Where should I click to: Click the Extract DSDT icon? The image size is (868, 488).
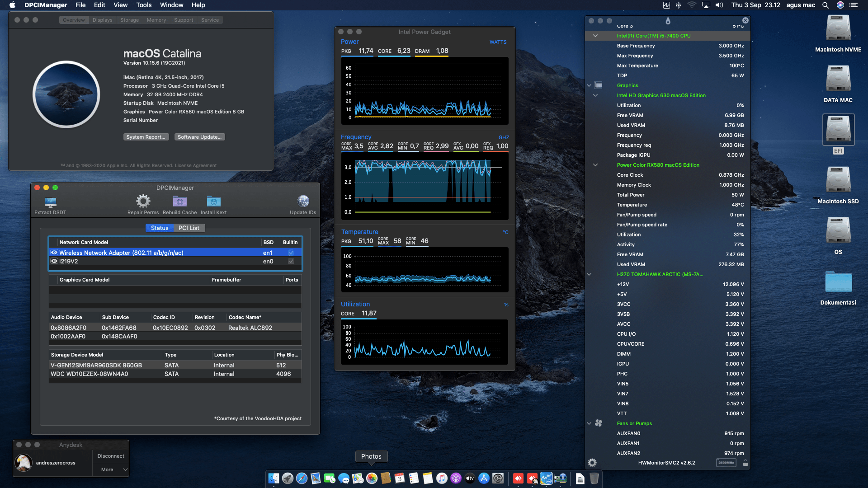tap(50, 202)
